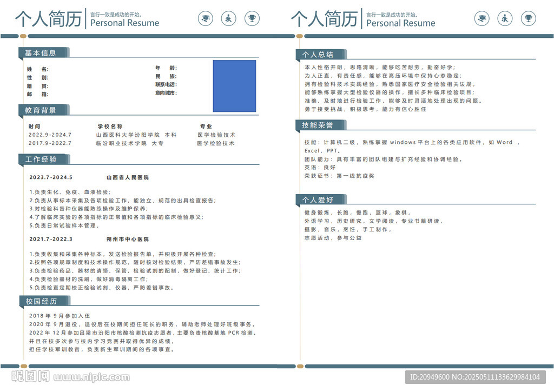This screenshot has width=554, height=392.
Task: Click the 山西省人民医院 employer name
Action: coord(128,177)
